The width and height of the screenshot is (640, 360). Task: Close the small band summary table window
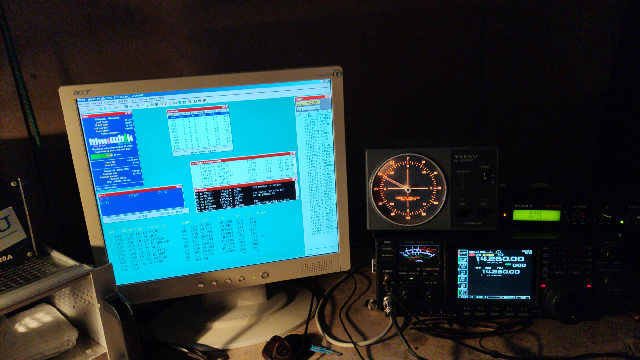[x=225, y=107]
